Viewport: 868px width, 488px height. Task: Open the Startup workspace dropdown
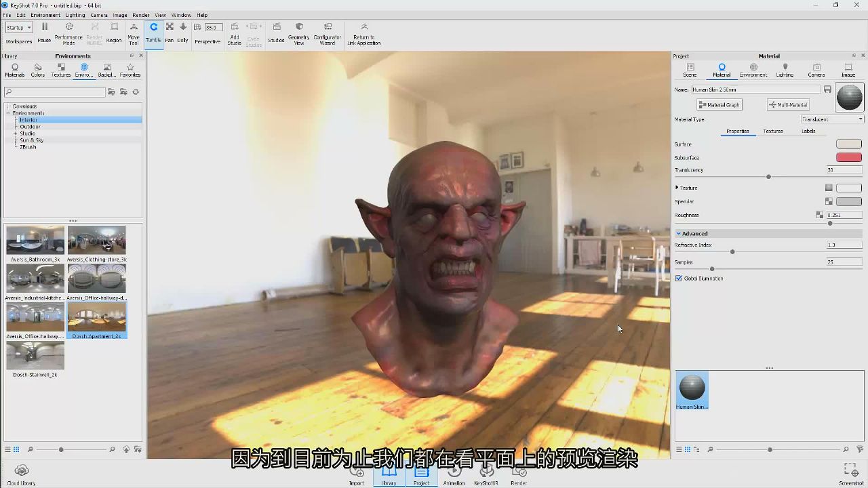[x=19, y=28]
